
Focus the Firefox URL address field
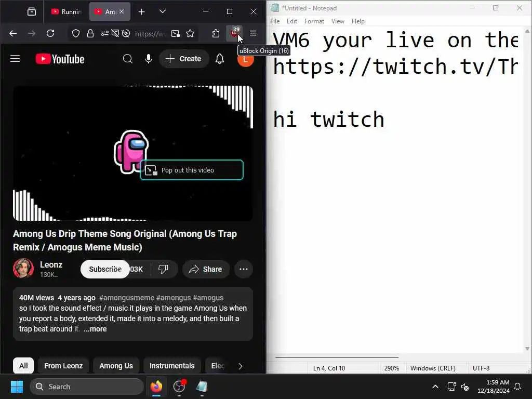[x=150, y=34]
